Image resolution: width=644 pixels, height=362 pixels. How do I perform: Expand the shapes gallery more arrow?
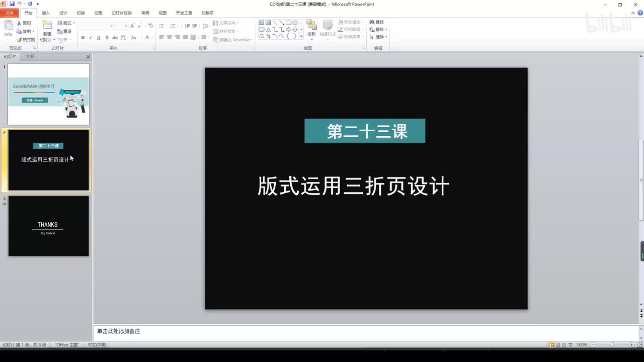tap(301, 37)
